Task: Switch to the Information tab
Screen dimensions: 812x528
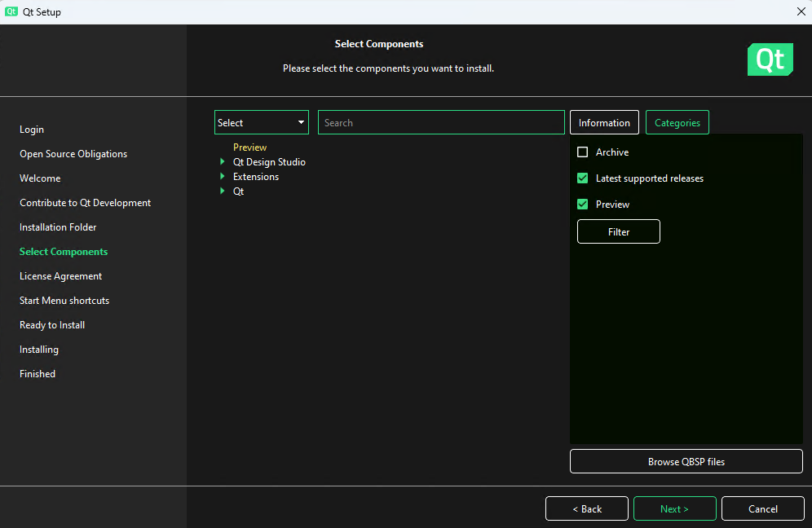Action: click(604, 122)
